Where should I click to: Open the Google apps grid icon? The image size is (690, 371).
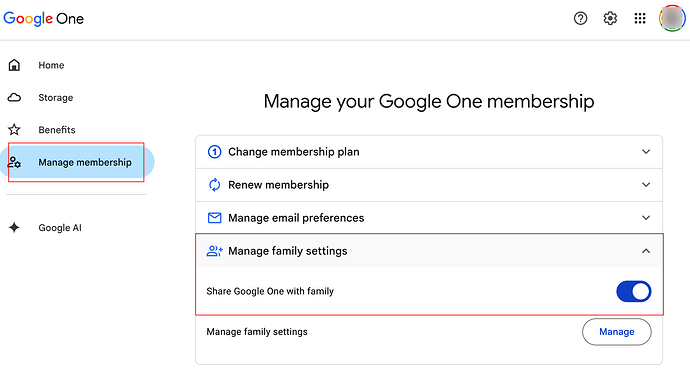640,18
